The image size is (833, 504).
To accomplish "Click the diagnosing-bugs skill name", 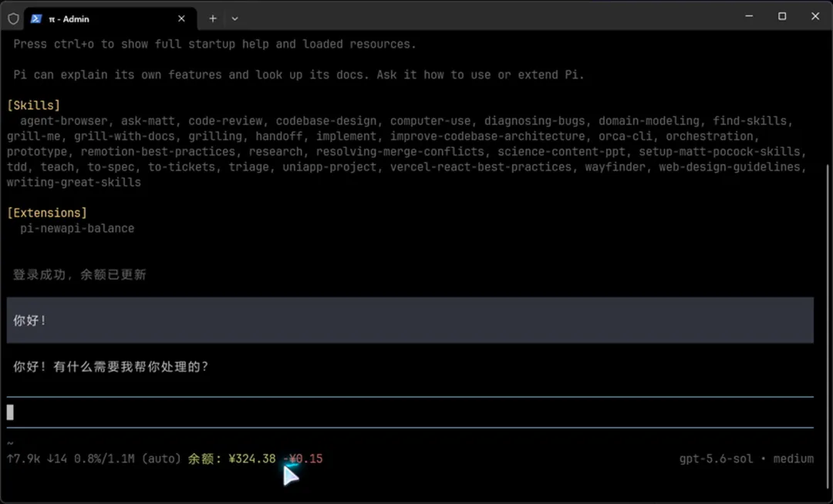I will tap(535, 120).
